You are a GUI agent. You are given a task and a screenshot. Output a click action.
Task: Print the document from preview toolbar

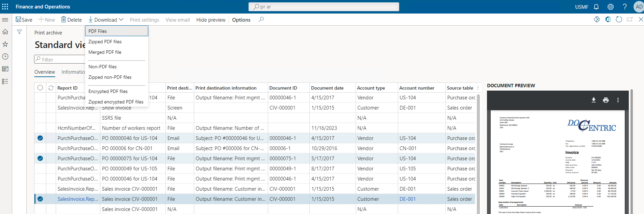[x=606, y=100]
